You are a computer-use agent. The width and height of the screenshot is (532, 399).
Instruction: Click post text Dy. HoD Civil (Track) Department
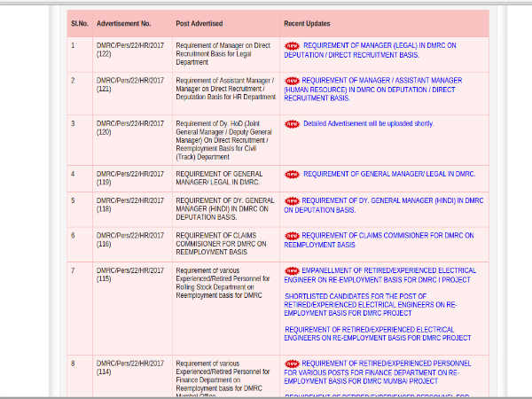224,140
